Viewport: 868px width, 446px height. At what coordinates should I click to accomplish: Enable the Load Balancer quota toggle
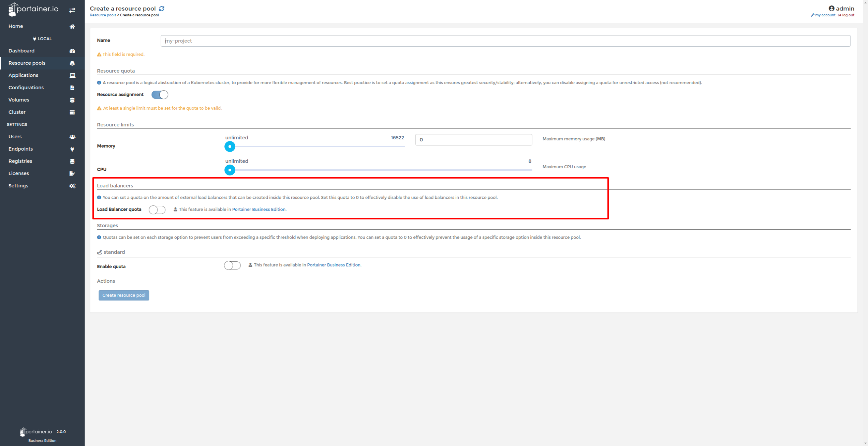point(157,210)
